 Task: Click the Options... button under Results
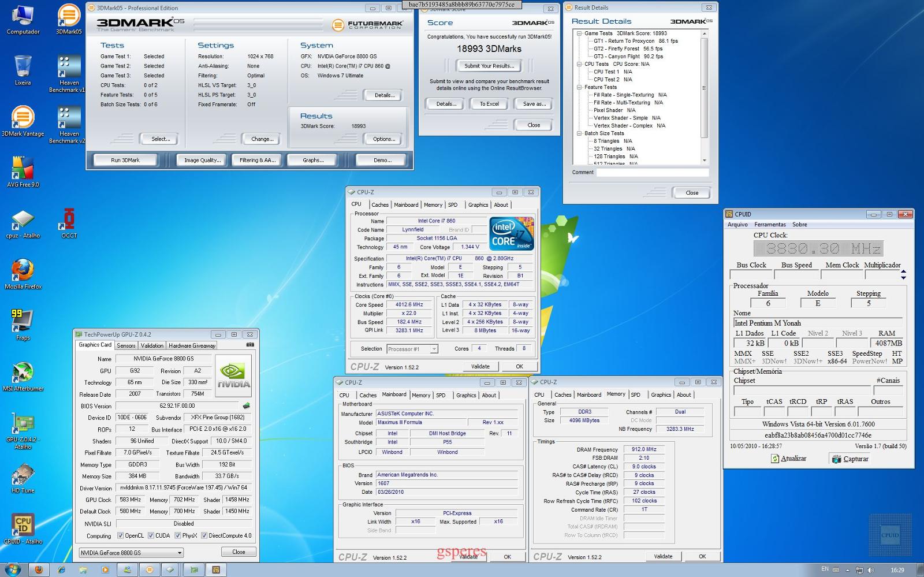[x=383, y=139]
